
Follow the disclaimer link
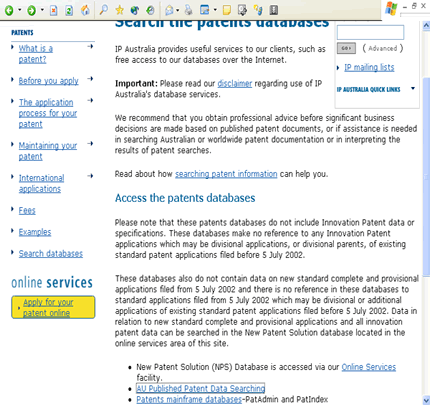point(235,83)
